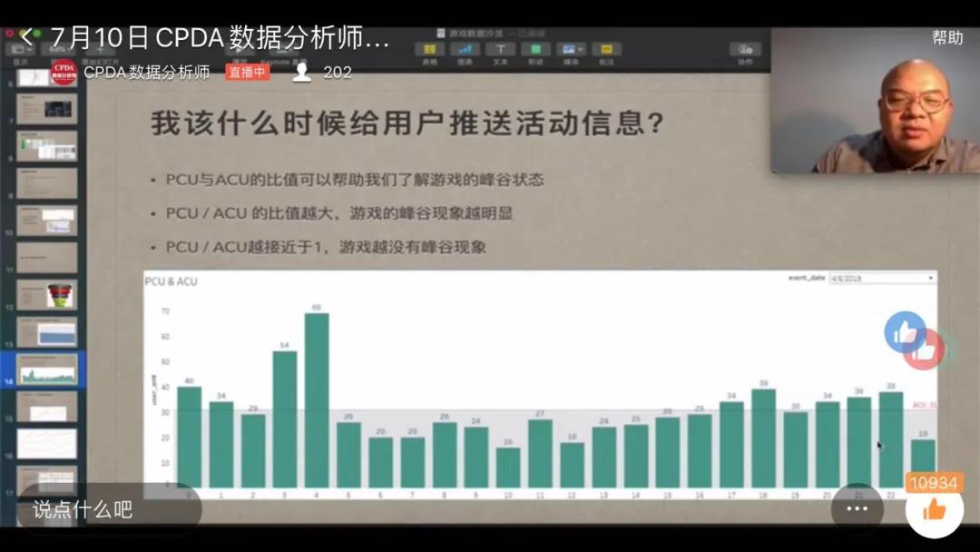Click the bullet 'PCU与ACU的比值可以帮助我们了解游戏的峰谷状态'
The width and height of the screenshot is (980, 552).
click(355, 180)
